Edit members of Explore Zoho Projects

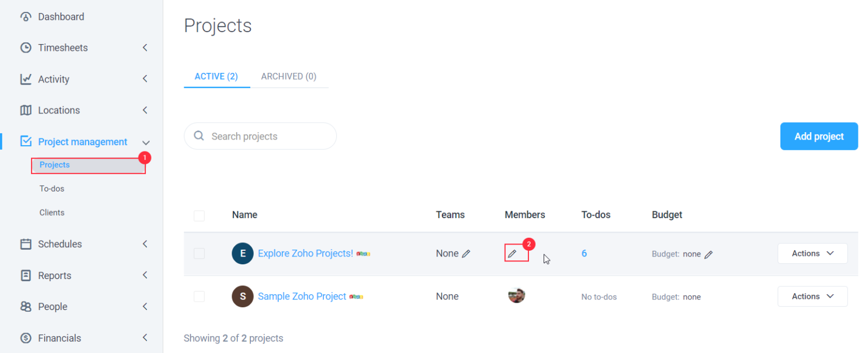(x=513, y=253)
